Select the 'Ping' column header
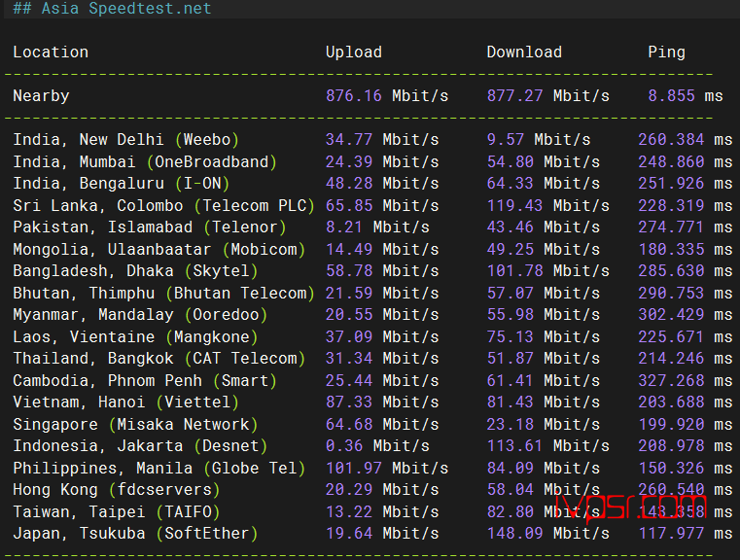The image size is (740, 560). pos(666,52)
